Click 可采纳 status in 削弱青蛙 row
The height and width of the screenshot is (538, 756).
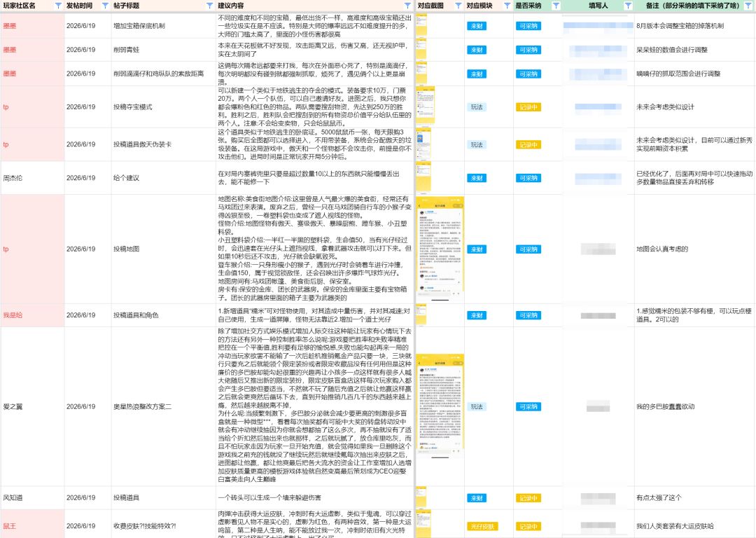click(x=528, y=50)
